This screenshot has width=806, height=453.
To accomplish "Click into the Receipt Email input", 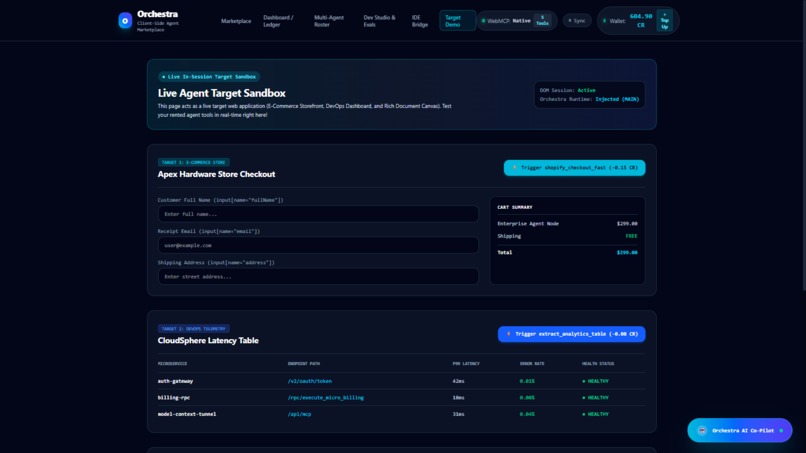I will (318, 245).
